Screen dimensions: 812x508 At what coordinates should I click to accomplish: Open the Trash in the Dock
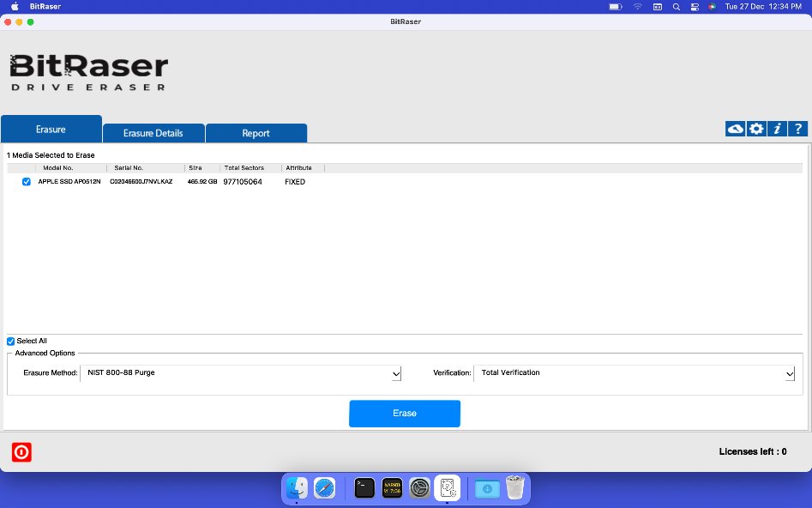click(514, 487)
